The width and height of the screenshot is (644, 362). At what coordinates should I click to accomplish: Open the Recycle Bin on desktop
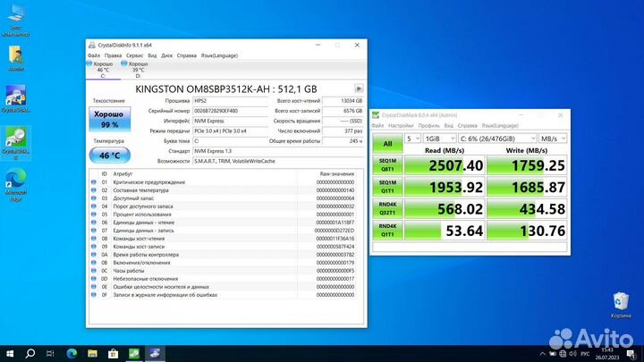(621, 305)
